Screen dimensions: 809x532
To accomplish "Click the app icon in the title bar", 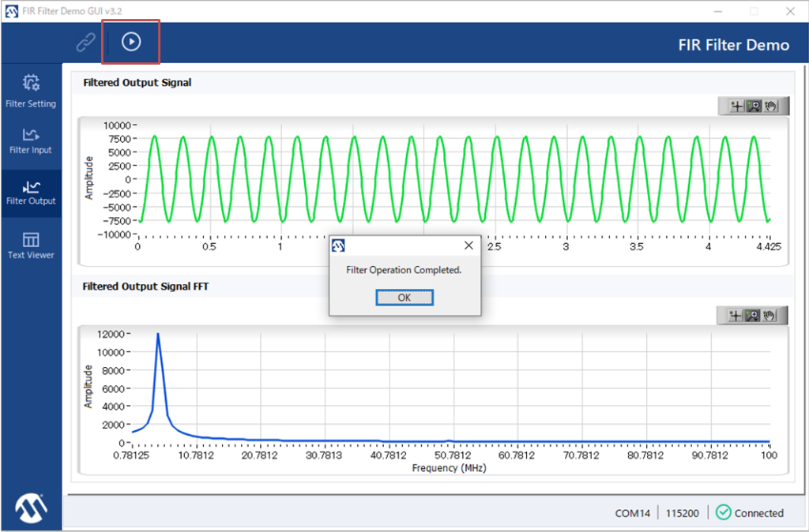I will click(11, 11).
